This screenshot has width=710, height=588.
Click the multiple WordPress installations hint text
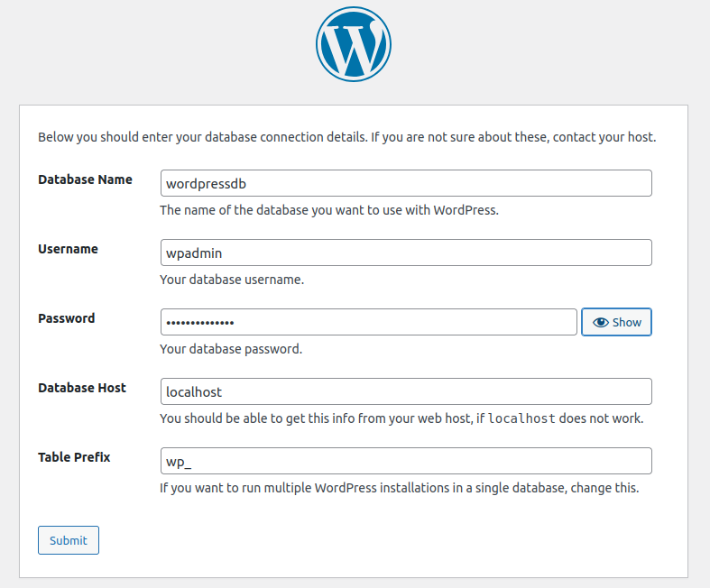[399, 488]
